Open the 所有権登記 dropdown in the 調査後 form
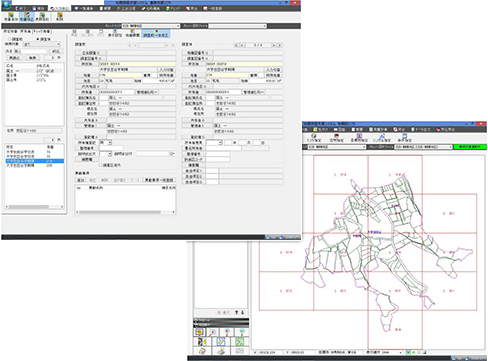 [x=214, y=143]
